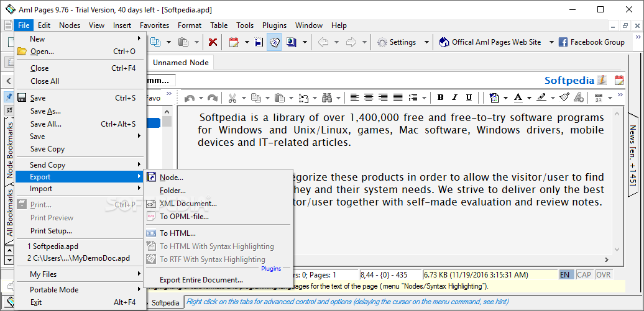Click the paste clipboard icon in the main toolbar

183,42
